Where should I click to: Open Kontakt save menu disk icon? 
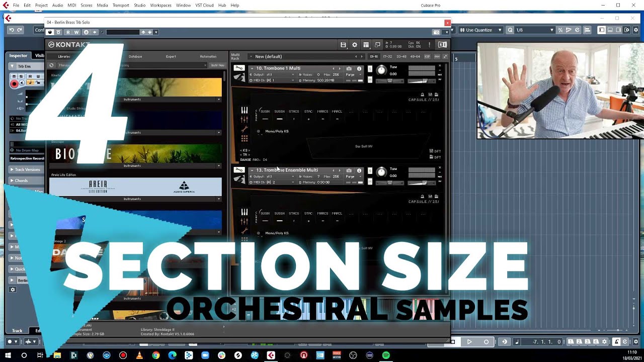(x=343, y=45)
